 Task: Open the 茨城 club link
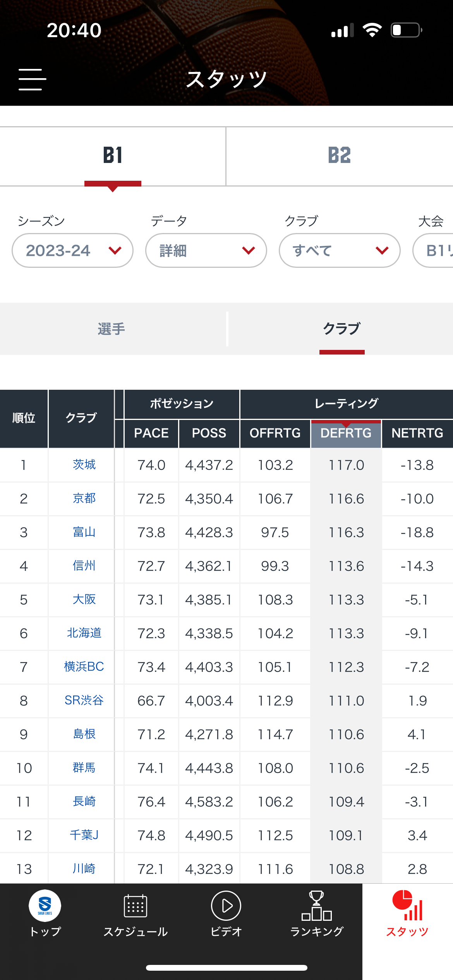84,464
